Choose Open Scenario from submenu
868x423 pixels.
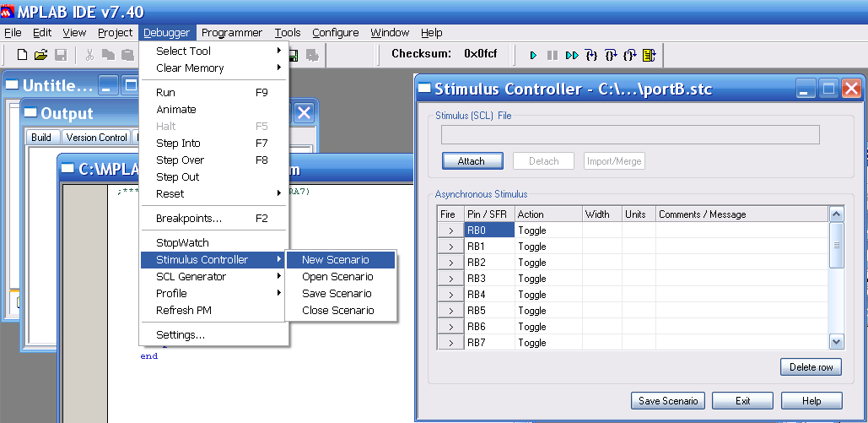[x=341, y=277]
